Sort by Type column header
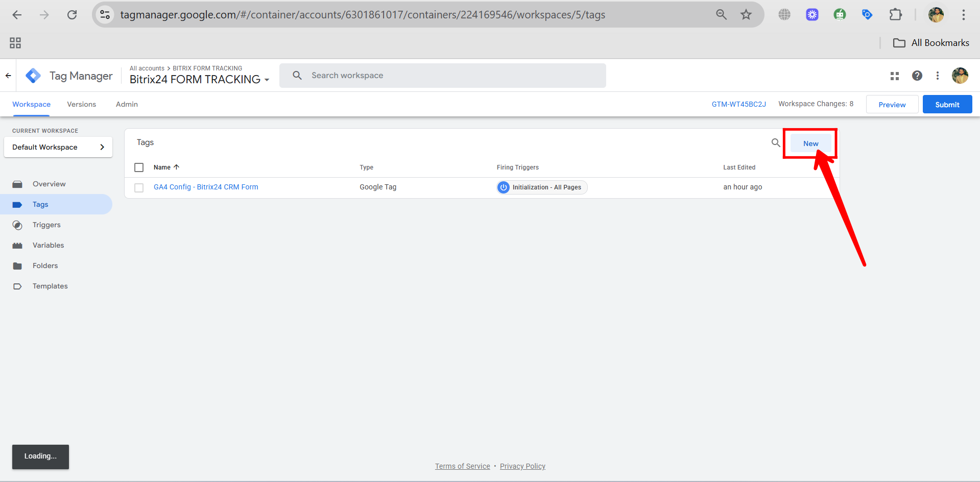This screenshot has width=980, height=482. (x=367, y=167)
